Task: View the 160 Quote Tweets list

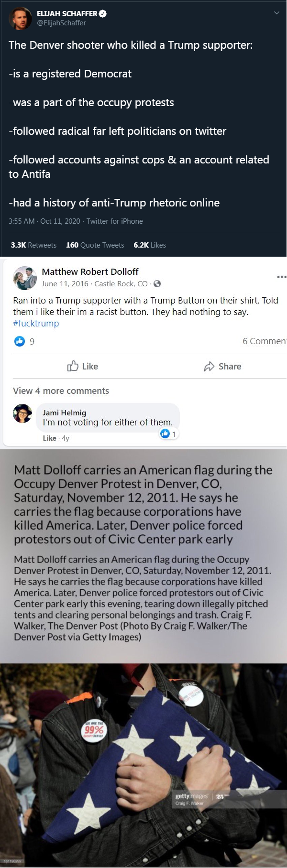Action: click(95, 245)
